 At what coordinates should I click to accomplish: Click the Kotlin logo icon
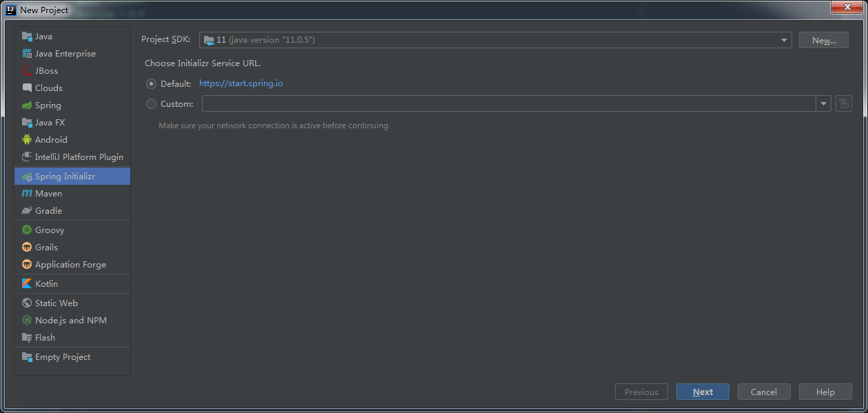coord(27,284)
